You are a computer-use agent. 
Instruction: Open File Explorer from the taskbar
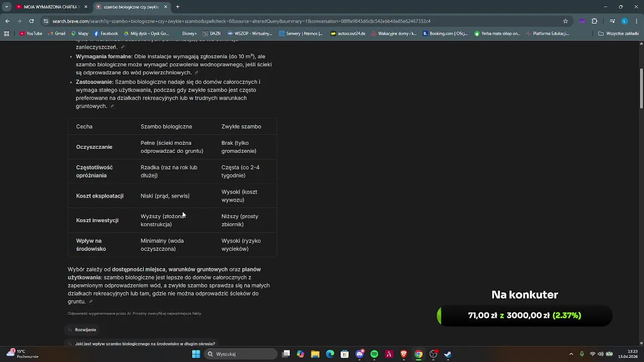tap(315, 354)
